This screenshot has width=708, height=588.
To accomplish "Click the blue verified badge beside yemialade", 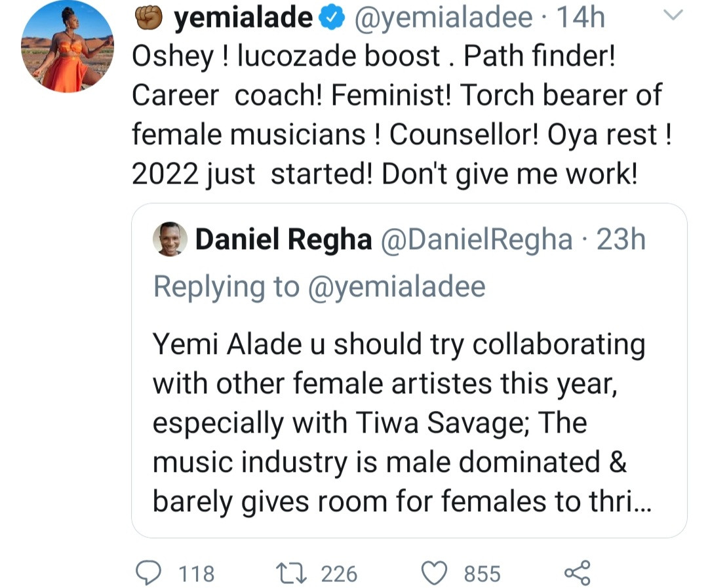I will [332, 19].
